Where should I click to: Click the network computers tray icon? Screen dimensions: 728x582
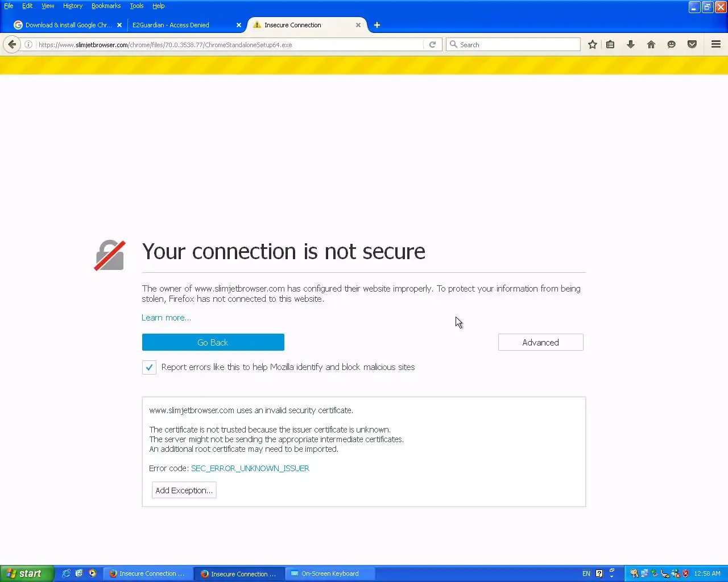tap(644, 573)
